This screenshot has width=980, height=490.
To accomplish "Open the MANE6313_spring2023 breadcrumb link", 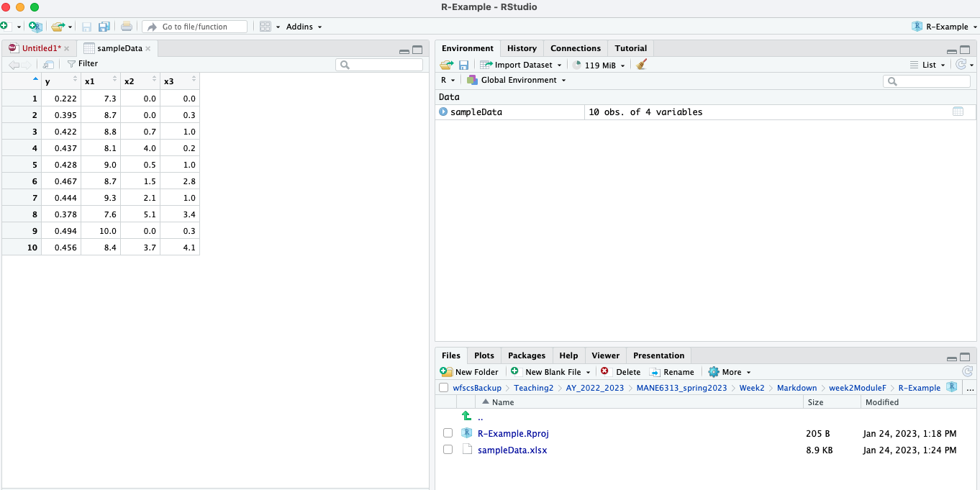I will [x=682, y=387].
